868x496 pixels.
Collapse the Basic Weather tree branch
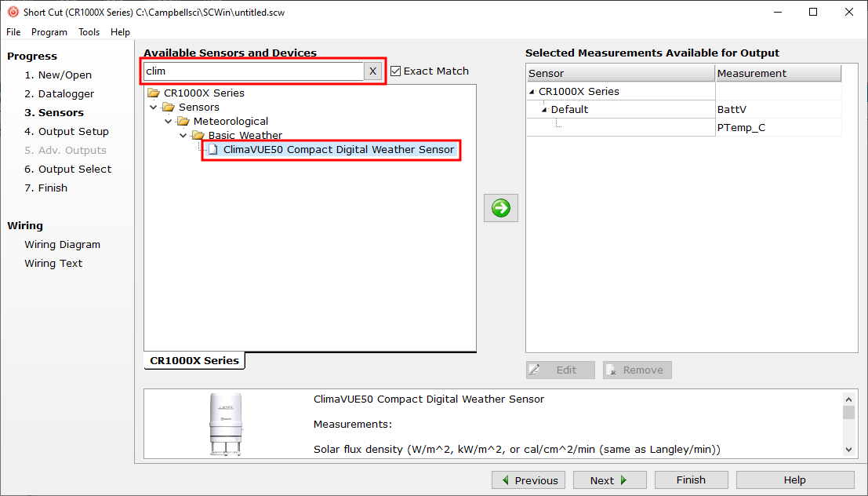(x=183, y=135)
